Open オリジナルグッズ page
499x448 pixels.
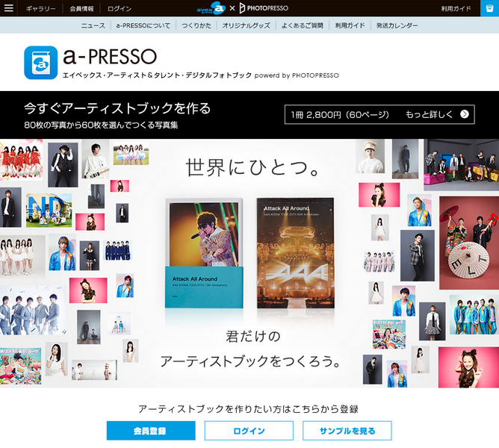click(x=246, y=25)
